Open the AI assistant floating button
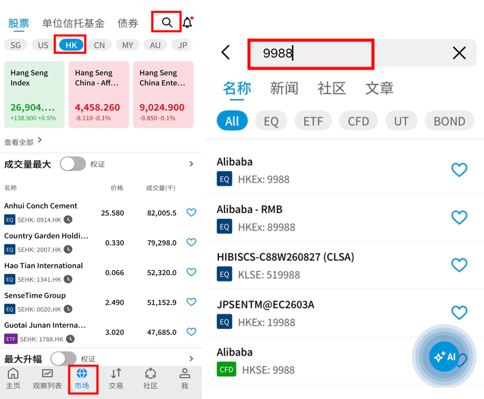Image resolution: width=484 pixels, height=399 pixels. tap(444, 357)
